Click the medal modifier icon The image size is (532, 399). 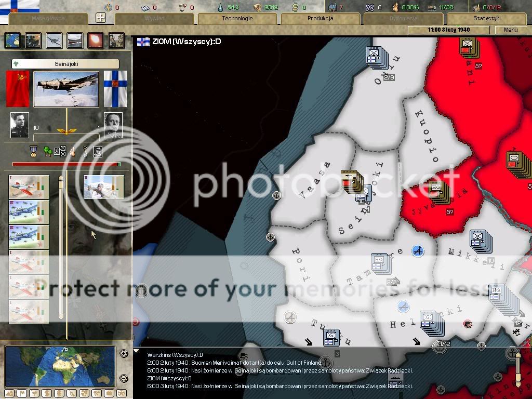point(33,151)
